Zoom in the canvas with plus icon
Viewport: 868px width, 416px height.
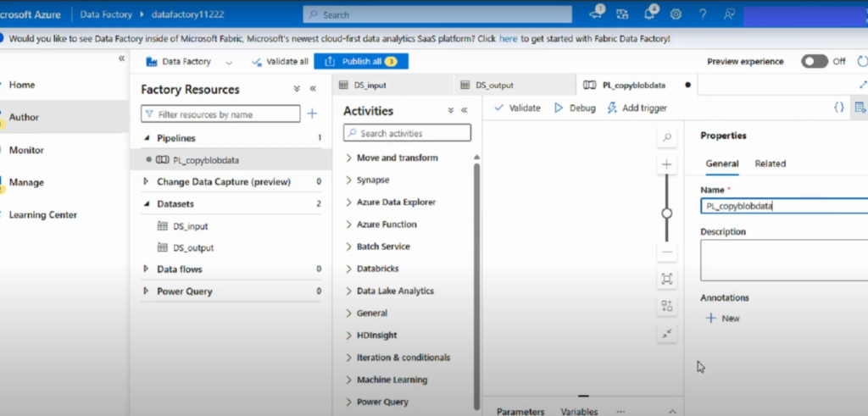[x=667, y=164]
